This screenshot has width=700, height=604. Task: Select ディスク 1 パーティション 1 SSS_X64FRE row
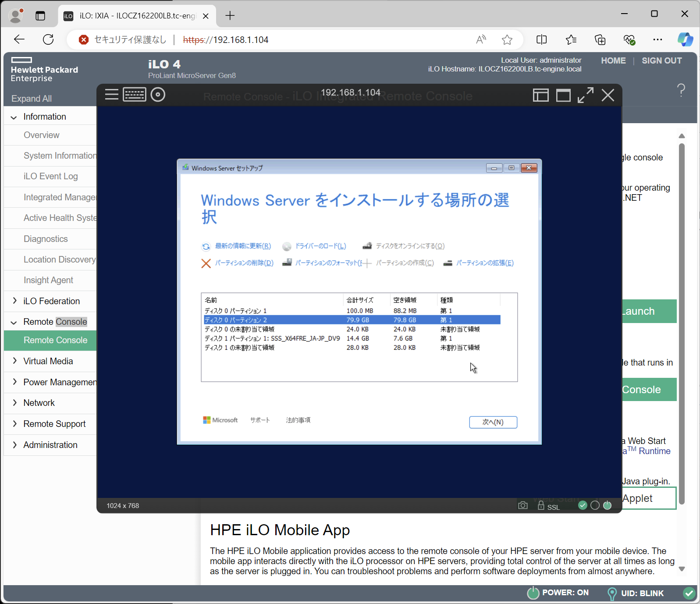[x=352, y=338]
